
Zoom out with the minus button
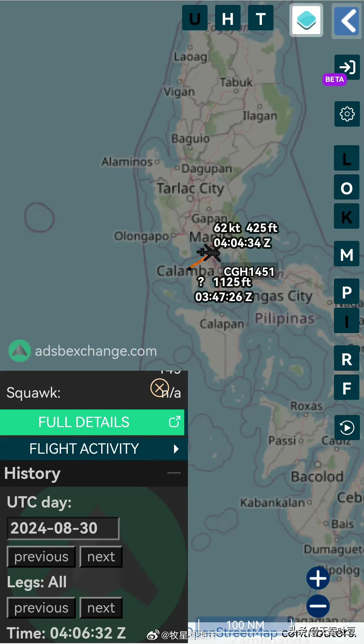(x=318, y=606)
